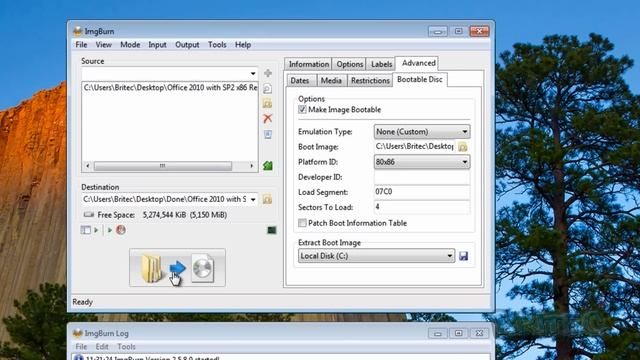Screen dimensions: 640x360
Task: Click source list horizontal scrollbar thumb
Action: (x=163, y=166)
